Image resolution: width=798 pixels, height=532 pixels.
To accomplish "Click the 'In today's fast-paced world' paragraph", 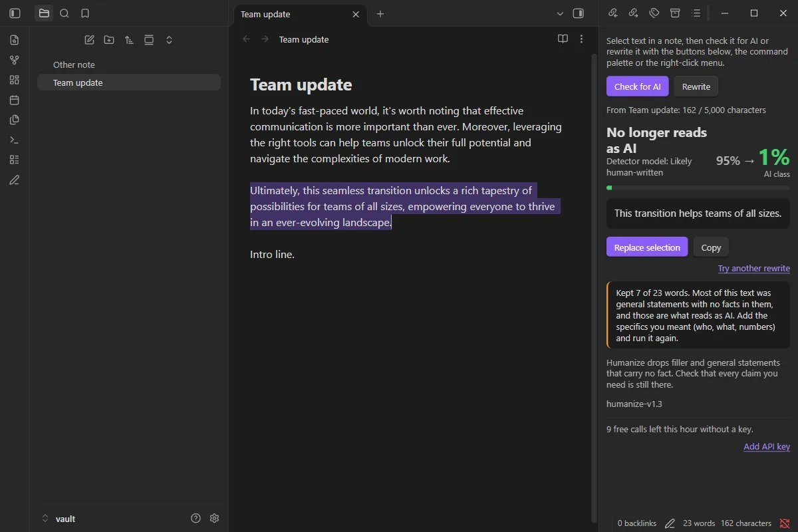I will tap(406, 134).
